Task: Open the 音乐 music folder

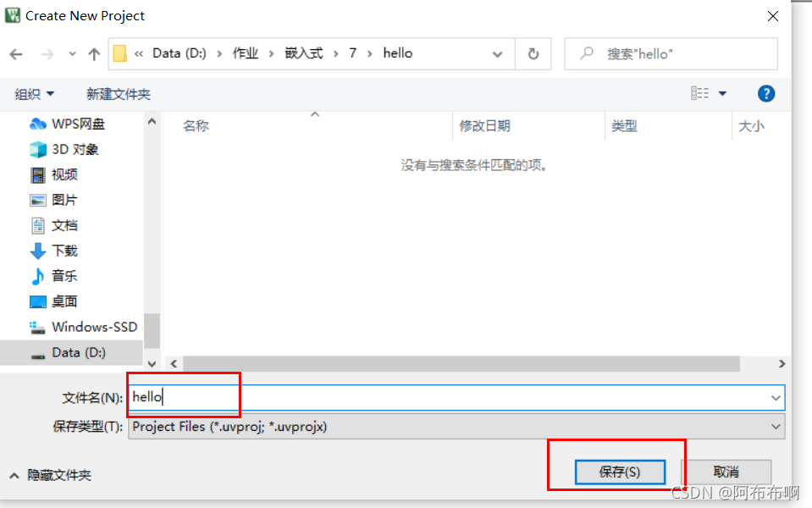Action: coord(64,276)
